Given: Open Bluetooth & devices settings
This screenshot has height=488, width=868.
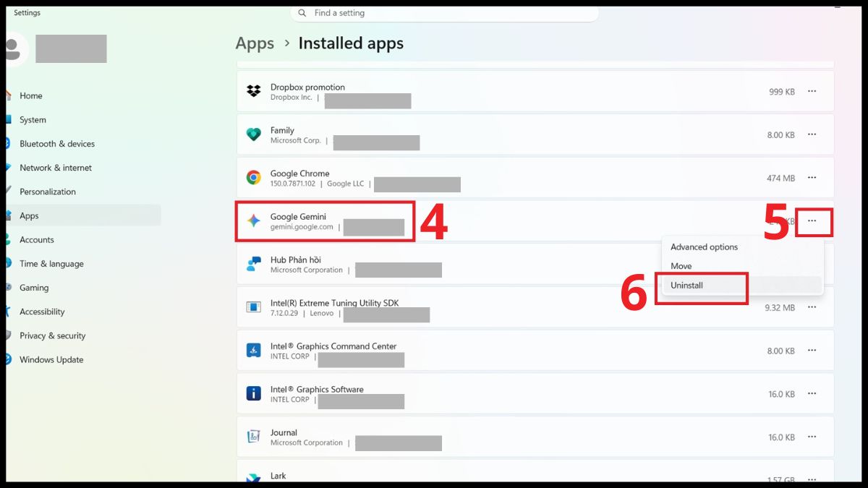Looking at the screenshot, I should pos(57,144).
